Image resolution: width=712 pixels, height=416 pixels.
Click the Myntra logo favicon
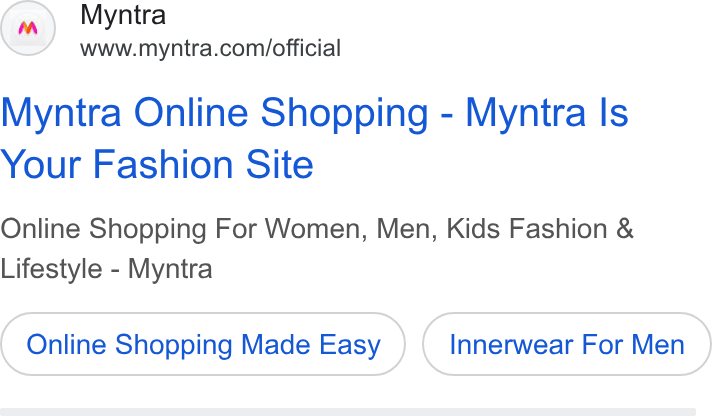click(28, 28)
